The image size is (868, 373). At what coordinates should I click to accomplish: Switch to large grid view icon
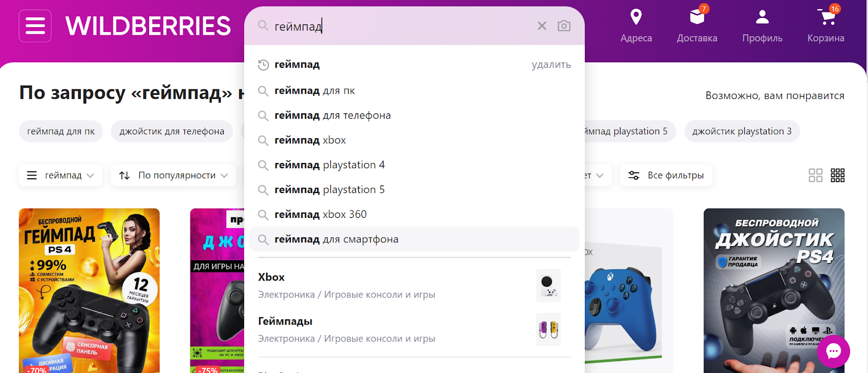coord(815,175)
